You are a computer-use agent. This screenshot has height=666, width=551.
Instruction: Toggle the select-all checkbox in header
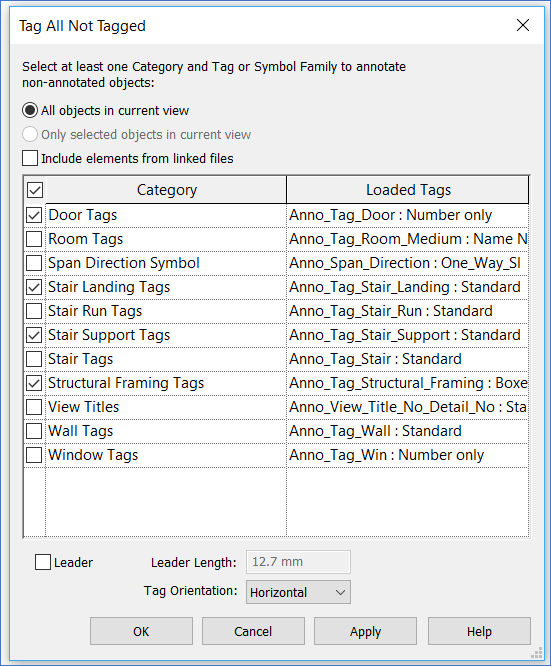(35, 190)
